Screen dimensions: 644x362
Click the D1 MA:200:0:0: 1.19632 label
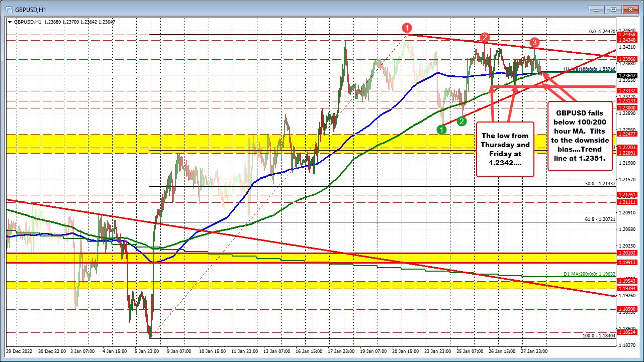point(589,275)
